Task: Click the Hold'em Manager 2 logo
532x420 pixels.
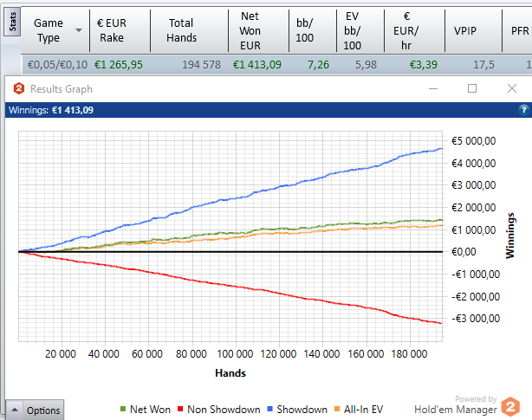Action: (511, 407)
